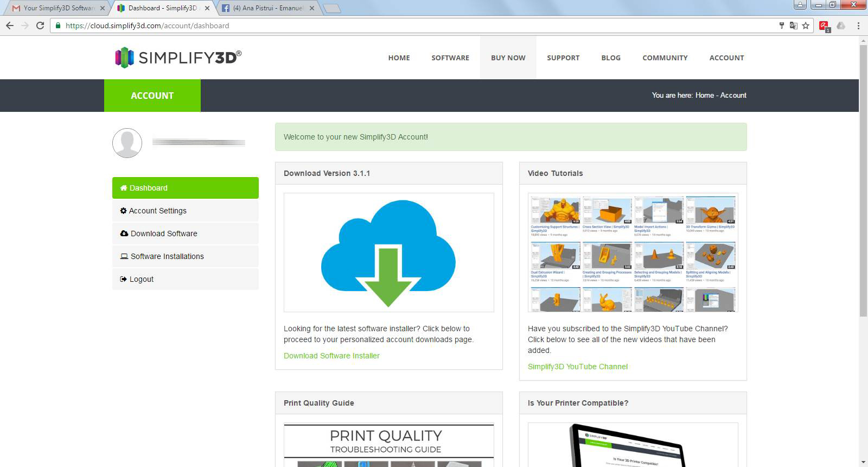Screen dimensions: 868x467
Task: Click the Is Your Printer Compatible? heading
Action: point(578,403)
